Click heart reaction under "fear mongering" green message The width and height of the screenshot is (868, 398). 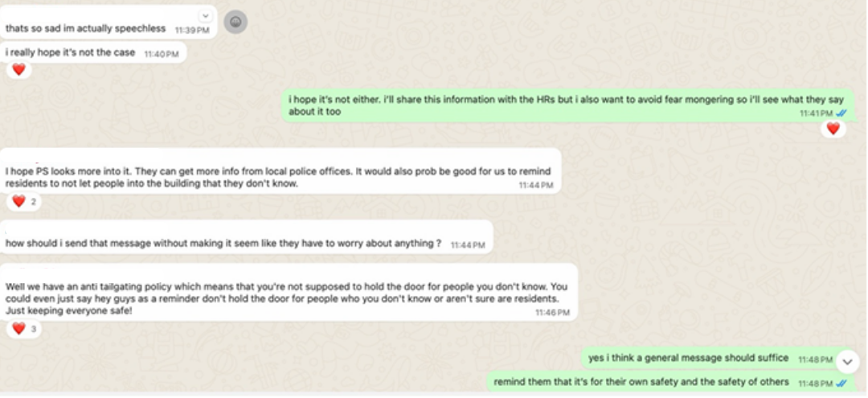tap(833, 129)
